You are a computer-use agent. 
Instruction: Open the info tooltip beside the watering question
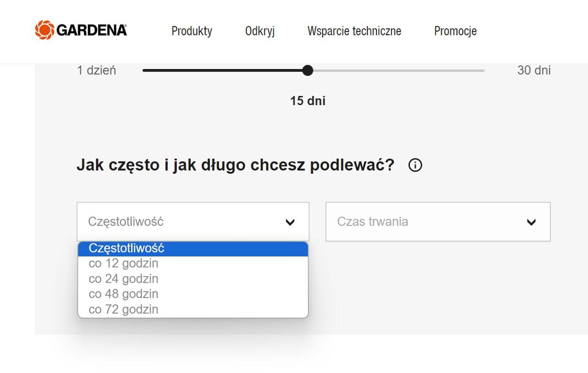(x=415, y=165)
